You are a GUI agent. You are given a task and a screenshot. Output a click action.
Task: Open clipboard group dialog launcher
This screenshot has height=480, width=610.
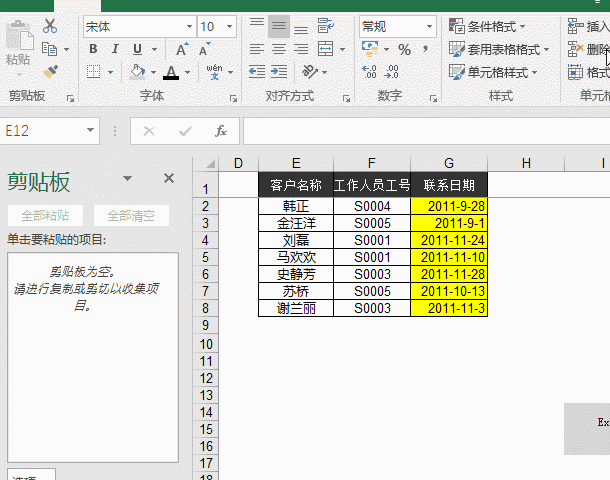pyautogui.click(x=70, y=99)
